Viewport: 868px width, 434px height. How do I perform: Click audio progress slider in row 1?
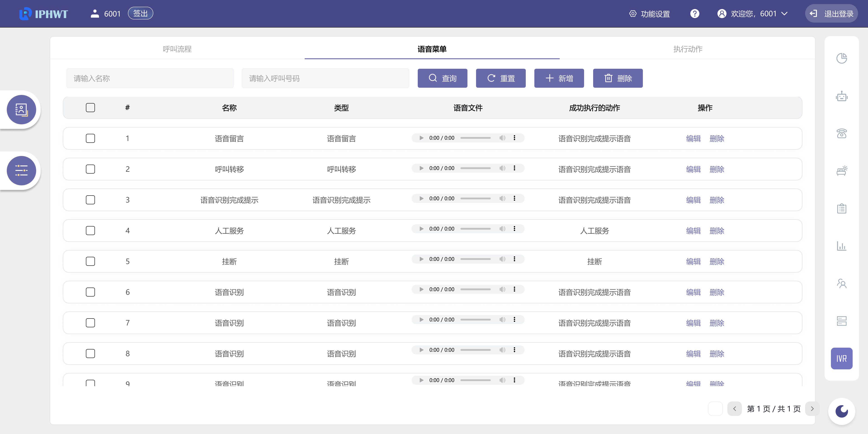tap(475, 138)
